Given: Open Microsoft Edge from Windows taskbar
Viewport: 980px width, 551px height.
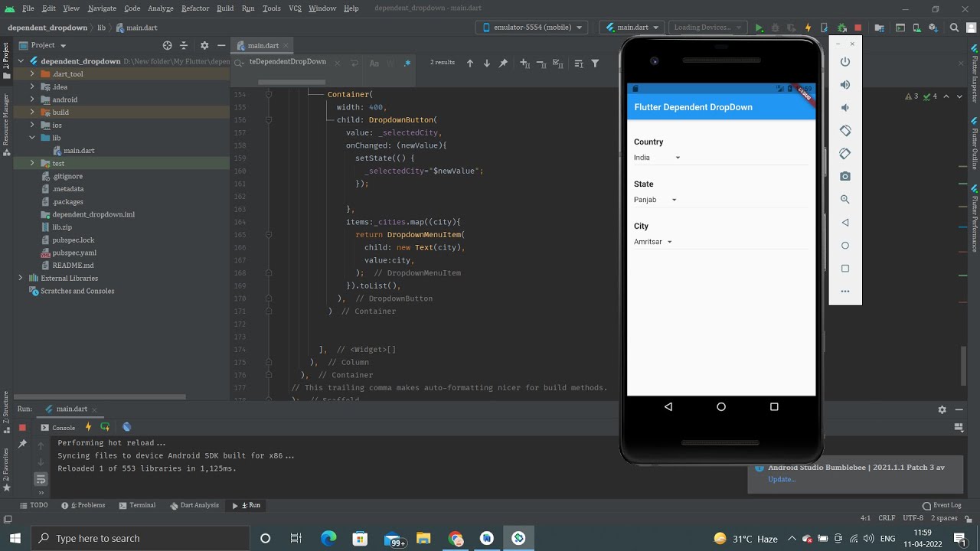Looking at the screenshot, I should (x=328, y=539).
